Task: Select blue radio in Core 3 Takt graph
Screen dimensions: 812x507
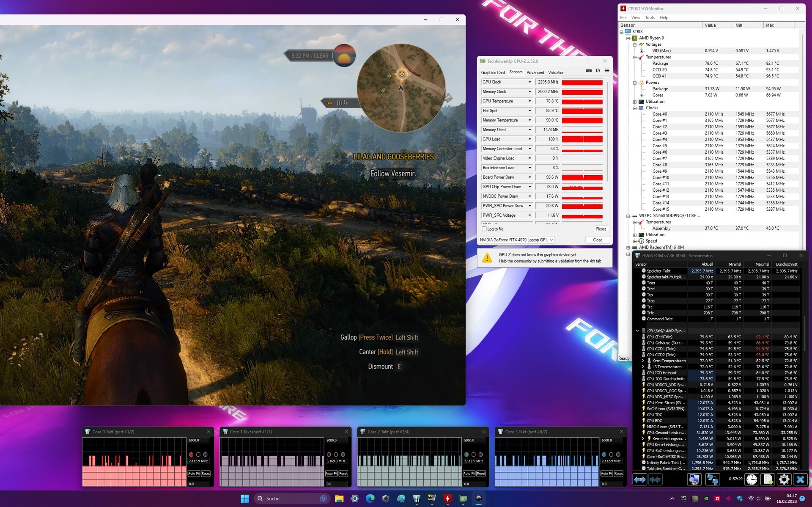Action: pyautogui.click(x=604, y=455)
